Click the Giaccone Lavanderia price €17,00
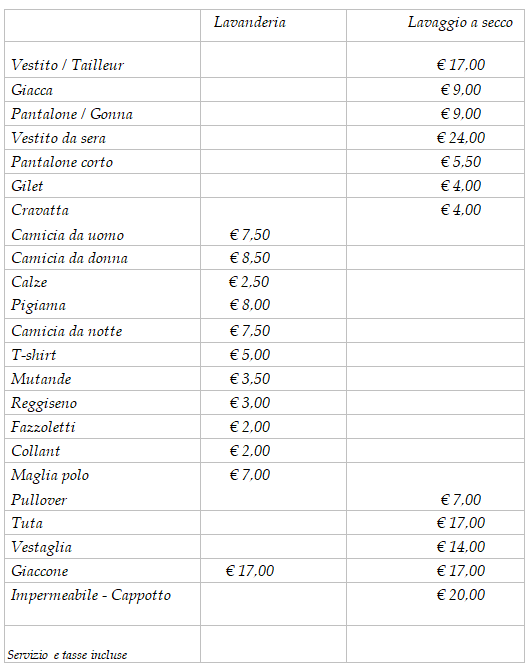The image size is (532, 671). pos(250,570)
